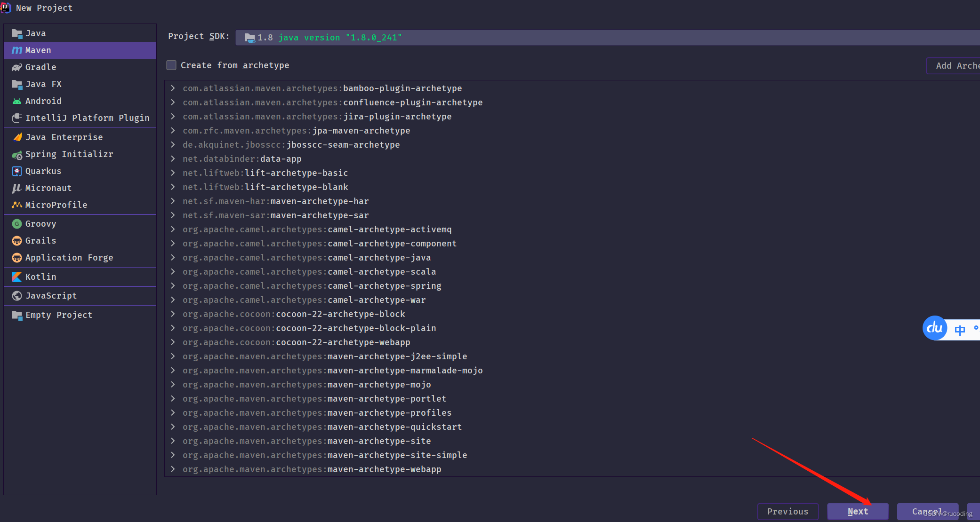
Task: Click the Cancel button
Action: pyautogui.click(x=928, y=512)
